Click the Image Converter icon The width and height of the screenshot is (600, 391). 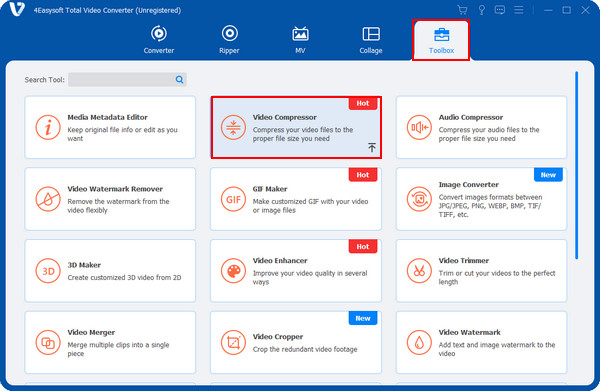tap(419, 199)
